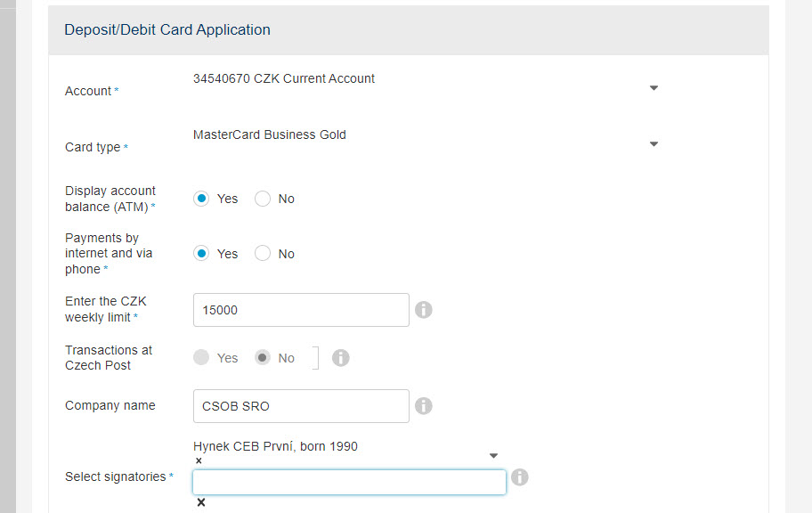Click info icon beside Company name field
The width and height of the screenshot is (812, 513).
coord(423,406)
